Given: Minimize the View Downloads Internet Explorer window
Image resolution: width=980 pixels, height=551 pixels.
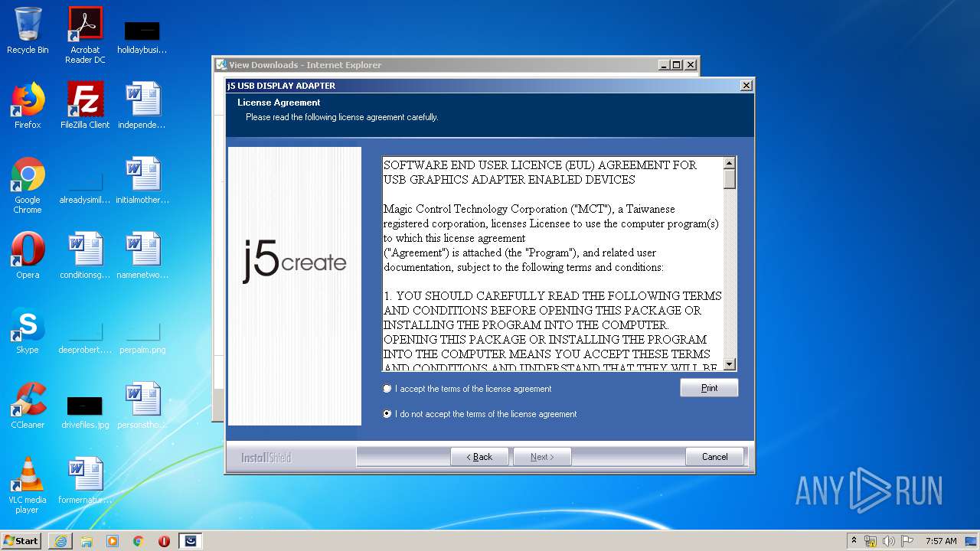Looking at the screenshot, I should 664,65.
